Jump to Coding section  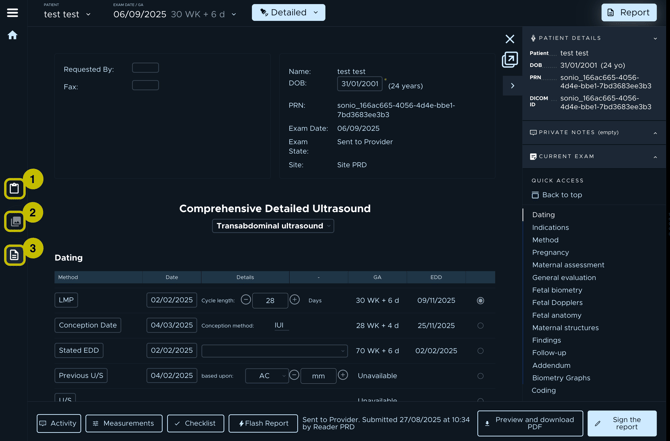pos(544,390)
